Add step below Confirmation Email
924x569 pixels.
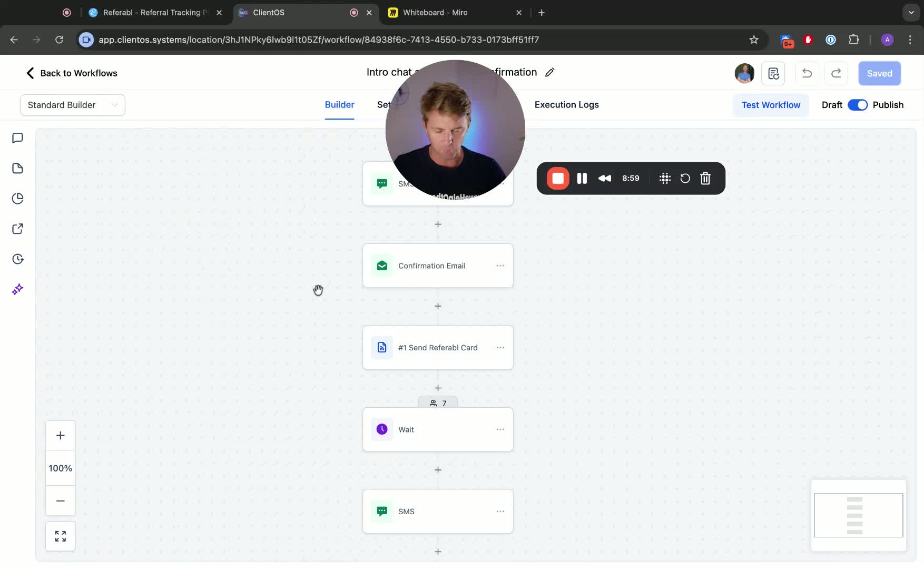click(x=438, y=307)
